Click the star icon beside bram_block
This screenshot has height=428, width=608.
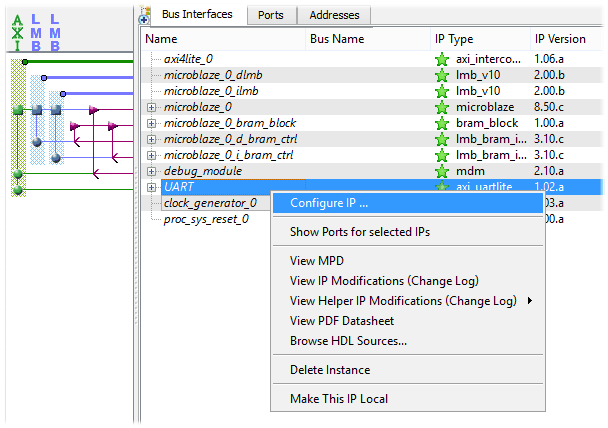(x=442, y=123)
